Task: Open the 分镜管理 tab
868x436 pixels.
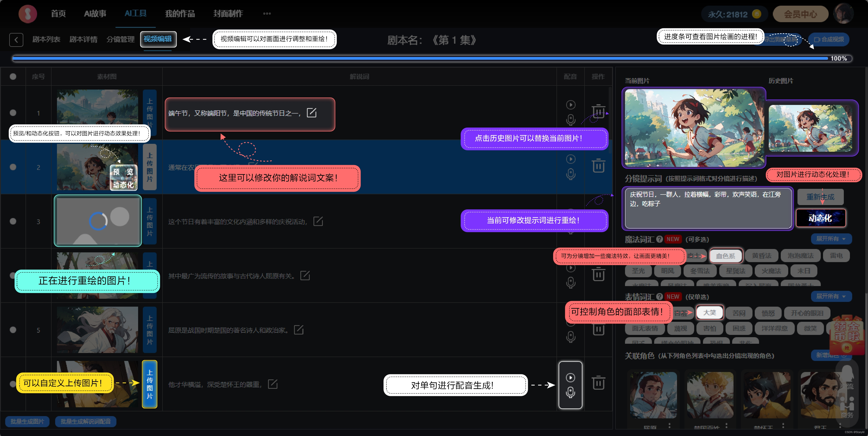Action: coord(120,39)
